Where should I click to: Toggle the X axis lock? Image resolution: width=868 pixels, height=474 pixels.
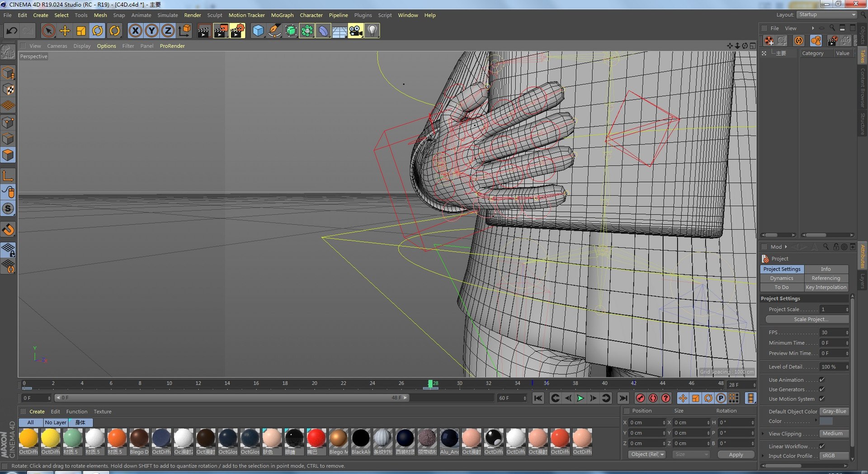[135, 31]
